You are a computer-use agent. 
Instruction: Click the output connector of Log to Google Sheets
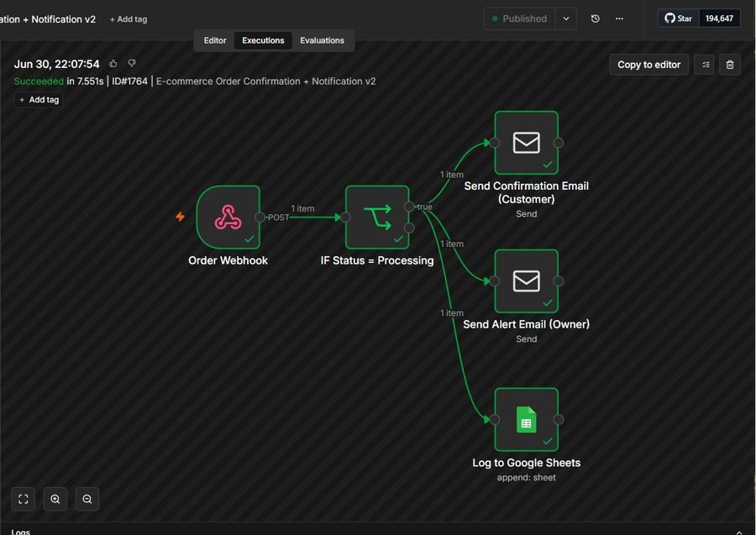point(559,419)
